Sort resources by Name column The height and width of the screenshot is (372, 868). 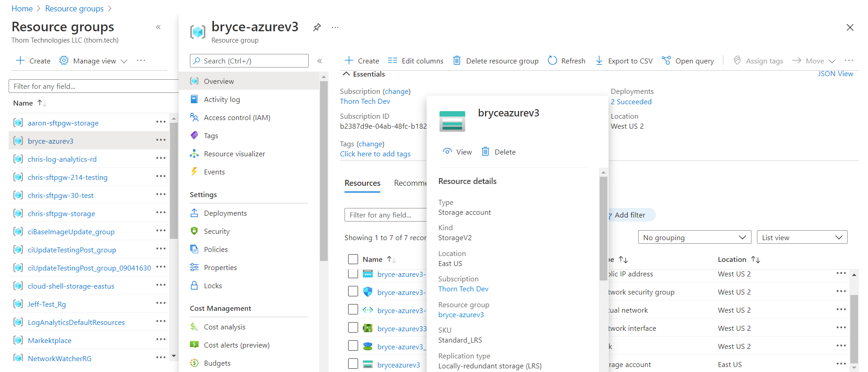tap(379, 259)
